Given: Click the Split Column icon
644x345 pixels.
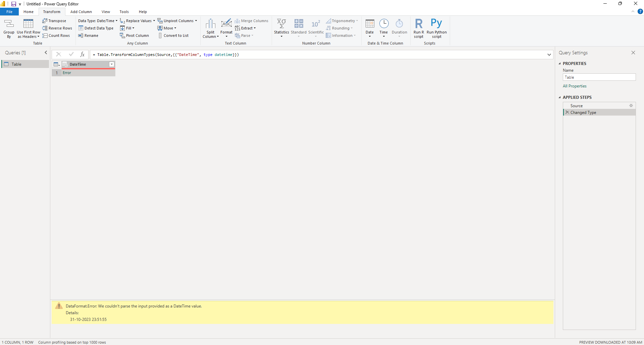Looking at the screenshot, I should [x=210, y=24].
